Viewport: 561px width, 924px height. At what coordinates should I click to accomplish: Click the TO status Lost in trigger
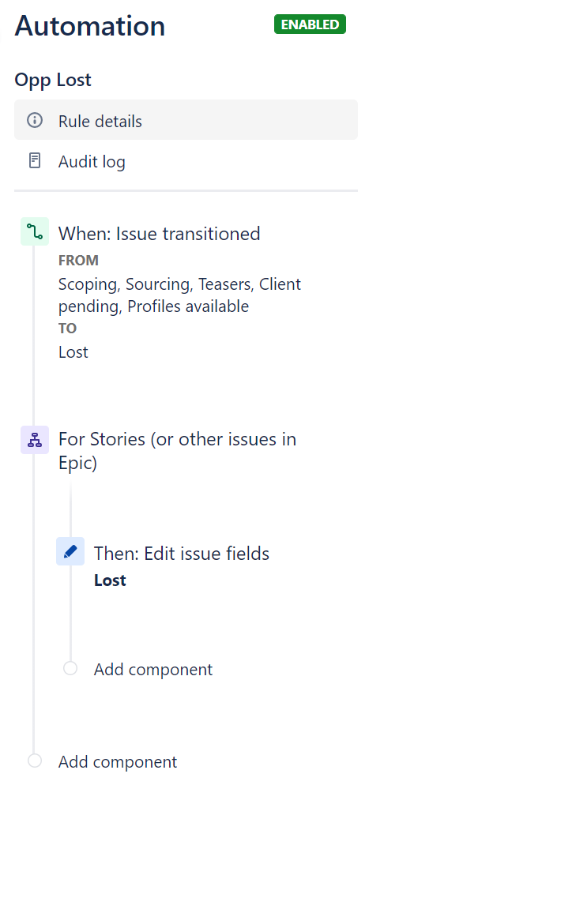click(x=73, y=351)
